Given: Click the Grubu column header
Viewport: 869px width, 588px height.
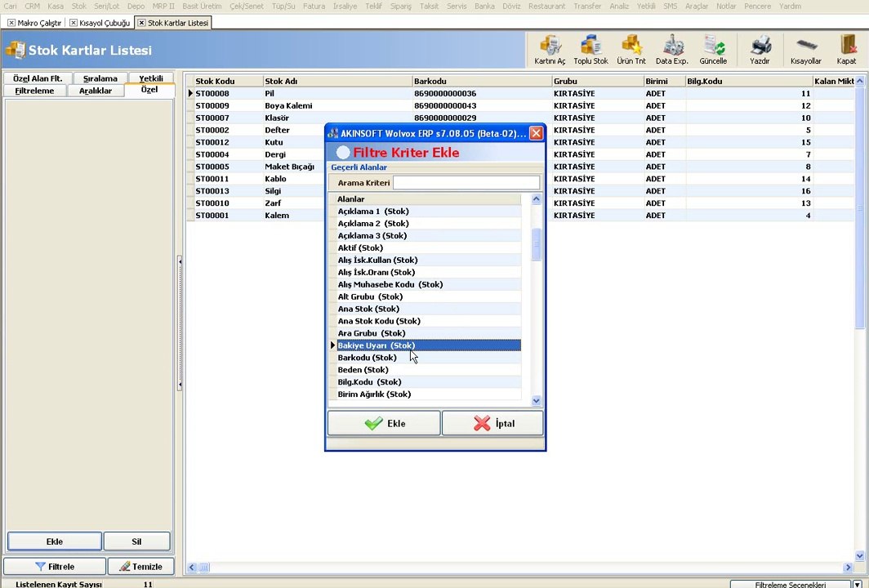Looking at the screenshot, I should click(x=598, y=81).
